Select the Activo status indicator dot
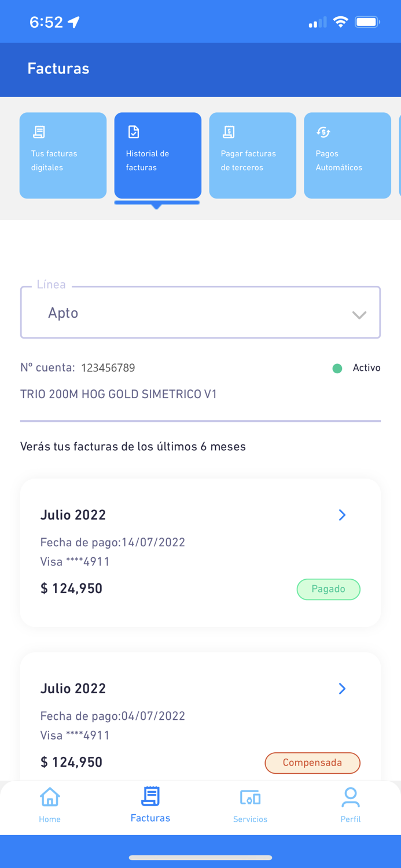This screenshot has height=868, width=401. click(337, 368)
